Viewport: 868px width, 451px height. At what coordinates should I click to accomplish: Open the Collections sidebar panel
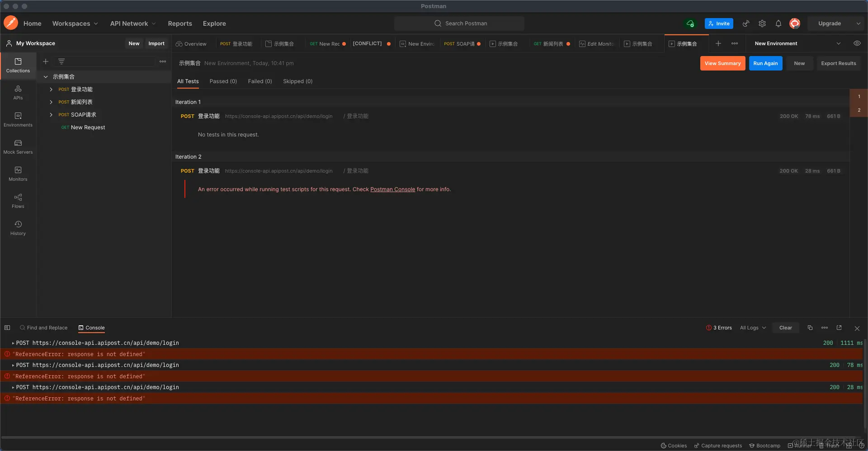pyautogui.click(x=18, y=66)
